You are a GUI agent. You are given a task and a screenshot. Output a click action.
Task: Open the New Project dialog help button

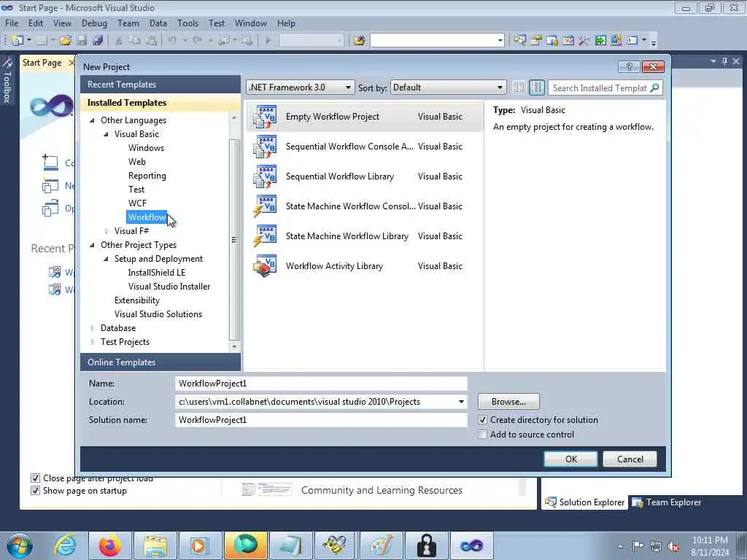point(628,66)
